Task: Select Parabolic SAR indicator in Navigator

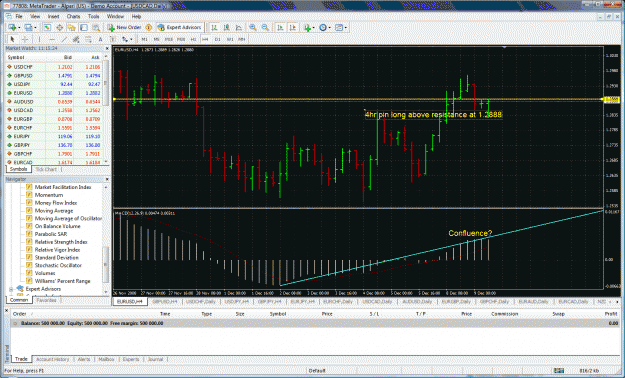Action: pos(51,234)
